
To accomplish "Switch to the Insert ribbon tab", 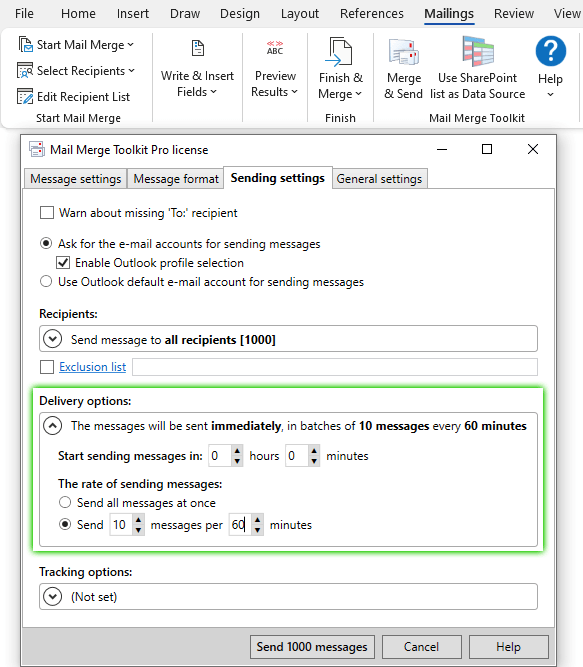I will pos(133,14).
